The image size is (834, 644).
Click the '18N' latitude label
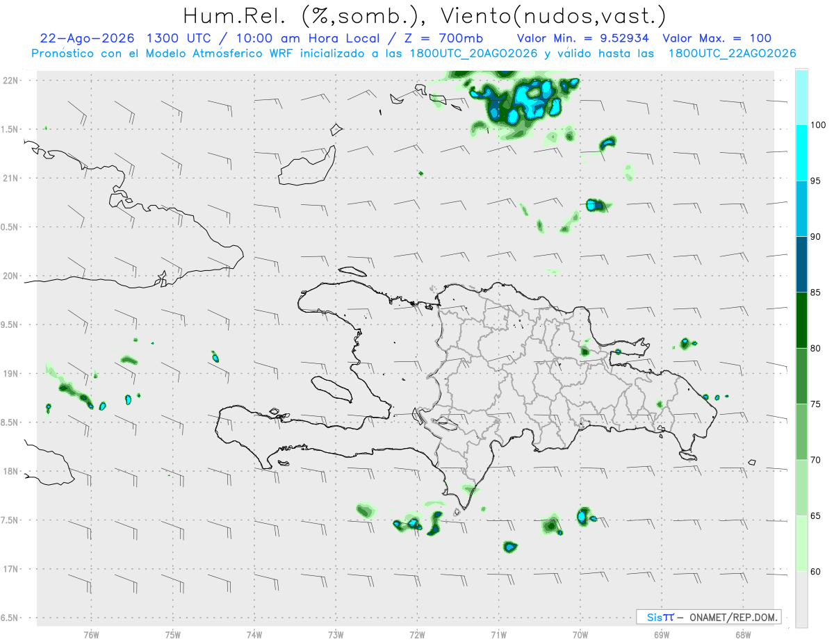click(10, 471)
